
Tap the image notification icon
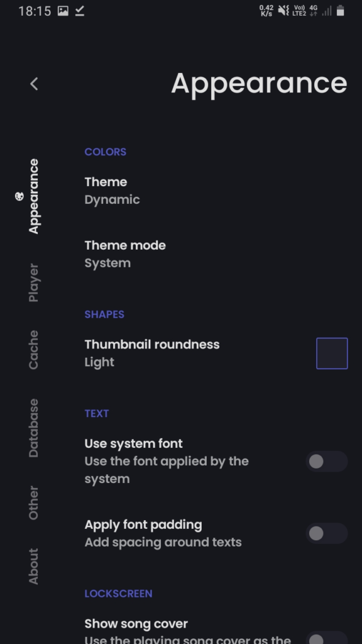coord(63,11)
